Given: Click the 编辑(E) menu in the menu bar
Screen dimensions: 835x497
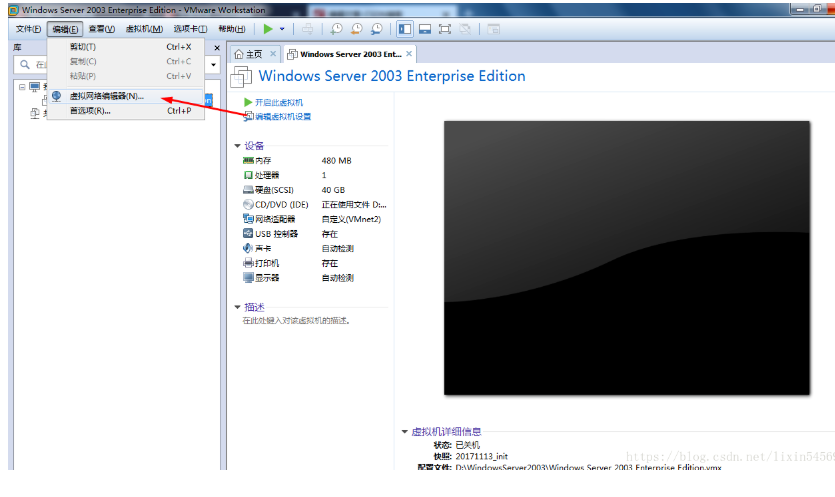Looking at the screenshot, I should click(x=65, y=29).
